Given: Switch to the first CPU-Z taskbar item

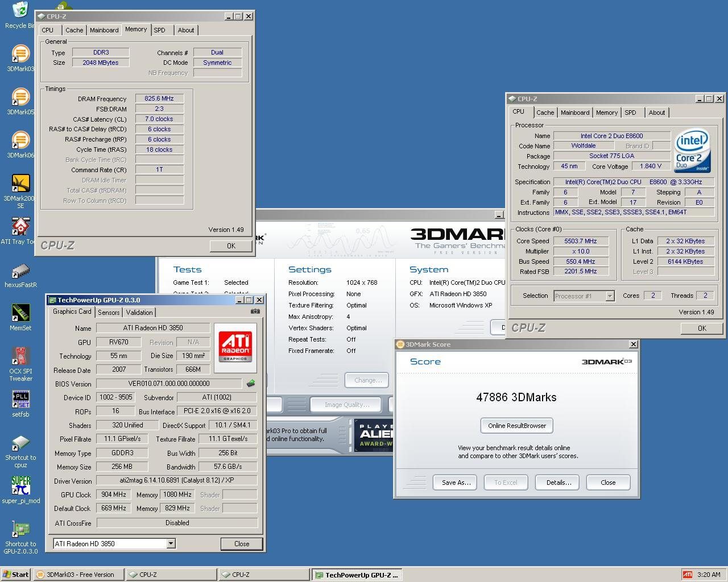Looking at the screenshot, I should (171, 575).
